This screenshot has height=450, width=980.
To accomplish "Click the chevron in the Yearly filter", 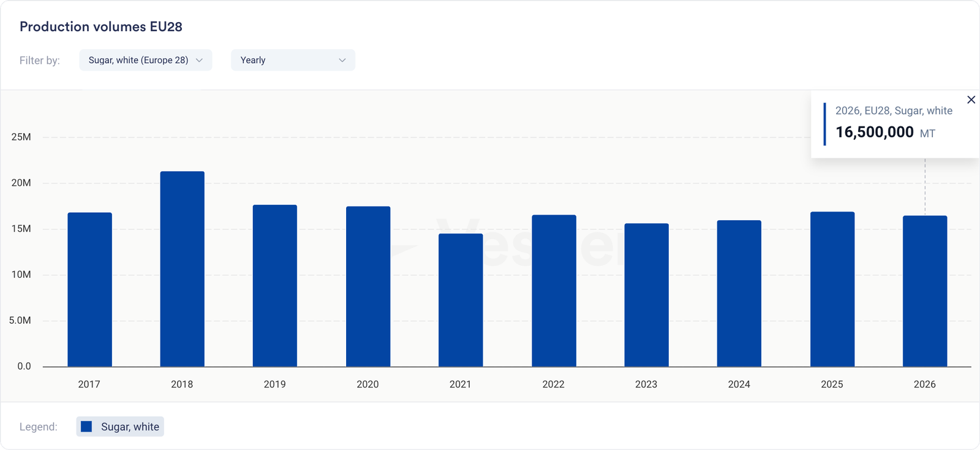I will point(342,60).
